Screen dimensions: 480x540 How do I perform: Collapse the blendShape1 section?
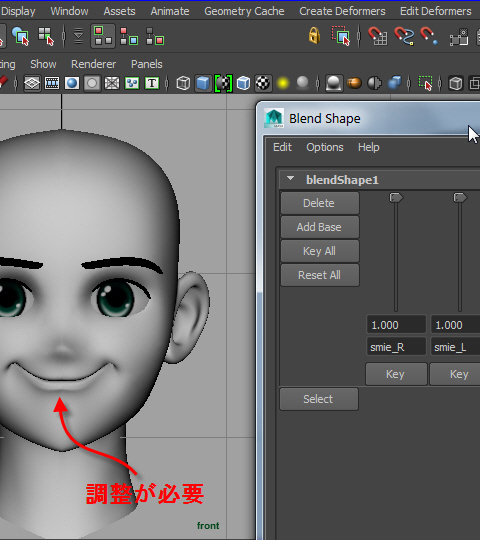[x=291, y=179]
